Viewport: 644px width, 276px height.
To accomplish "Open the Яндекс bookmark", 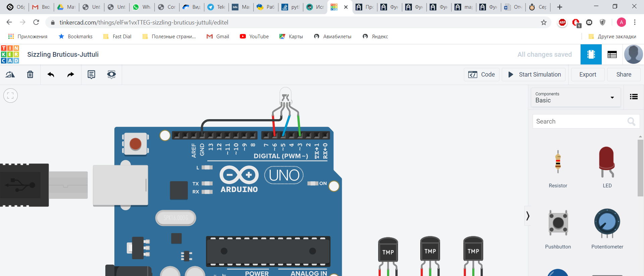I will coord(375,37).
